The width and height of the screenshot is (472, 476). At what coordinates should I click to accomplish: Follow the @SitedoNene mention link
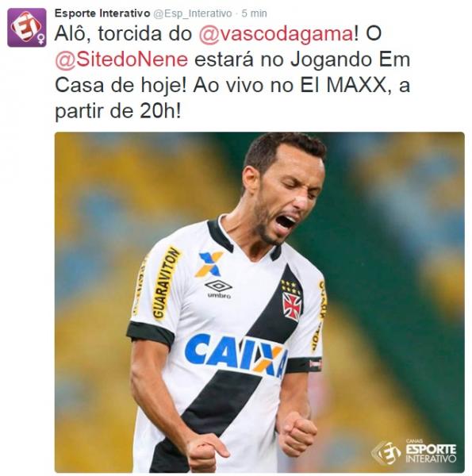click(121, 59)
